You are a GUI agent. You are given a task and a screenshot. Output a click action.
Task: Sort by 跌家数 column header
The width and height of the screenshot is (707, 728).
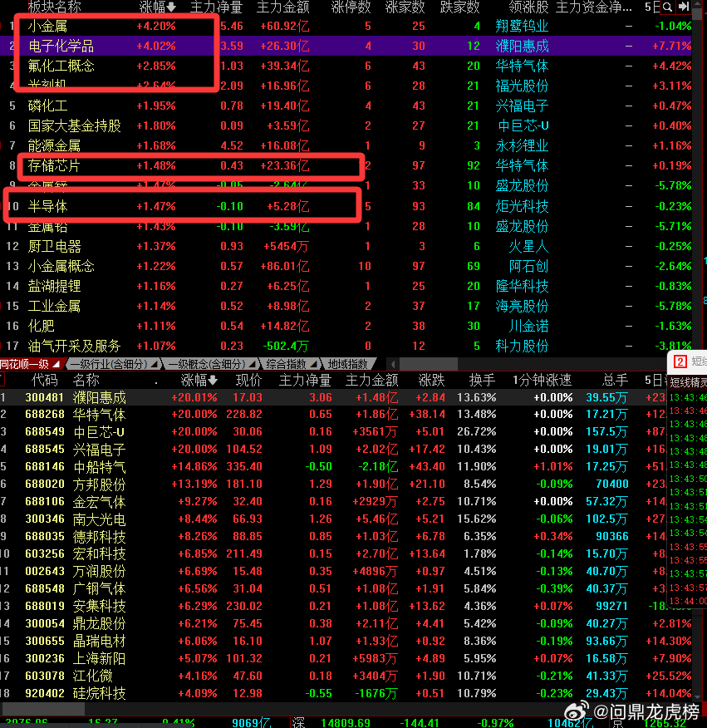[459, 7]
